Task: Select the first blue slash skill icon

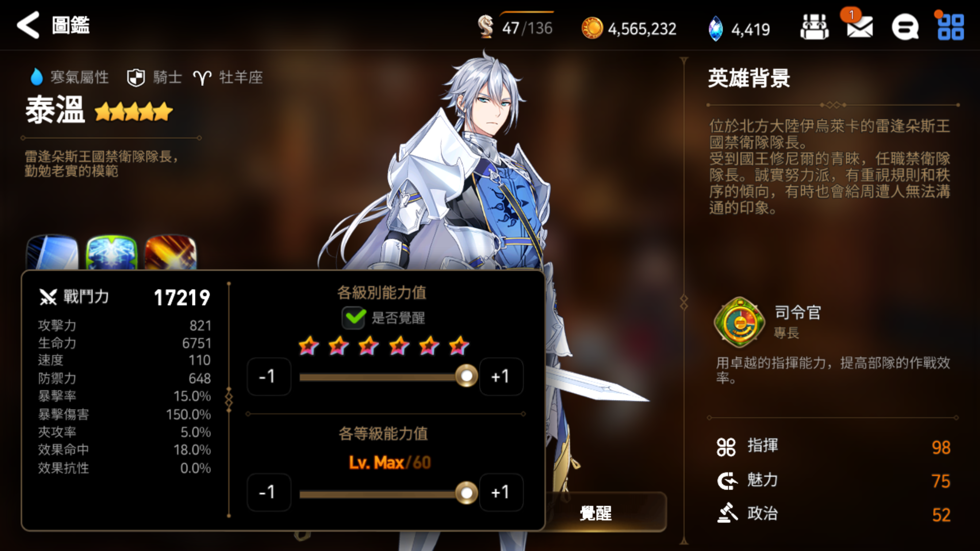Action: (53, 252)
